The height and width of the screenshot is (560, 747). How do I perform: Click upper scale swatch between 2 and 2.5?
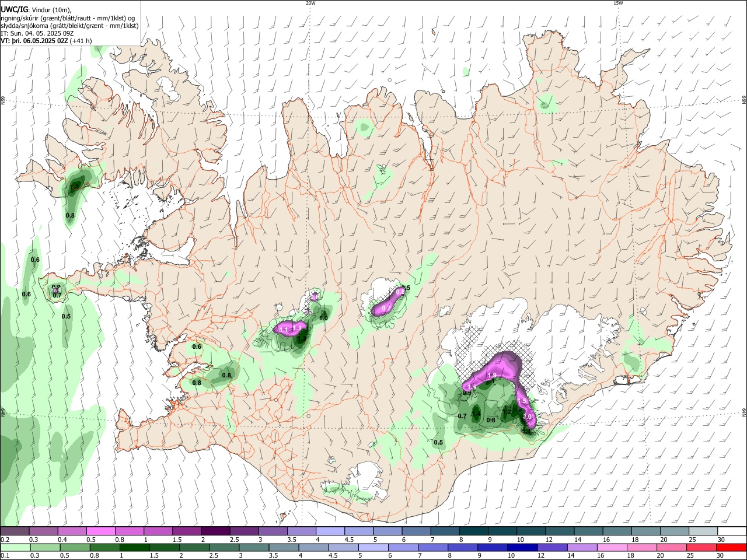coord(215,531)
